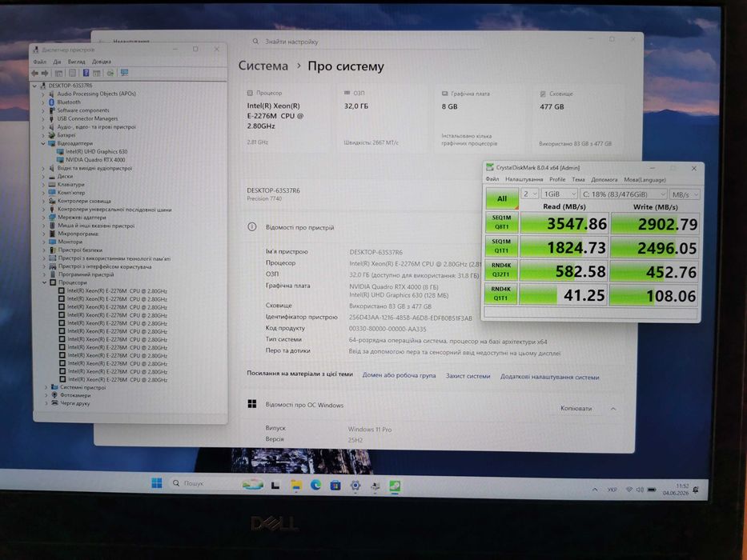Click the back arrow in Device Manager toolbar
The height and width of the screenshot is (560, 747).
tap(34, 73)
